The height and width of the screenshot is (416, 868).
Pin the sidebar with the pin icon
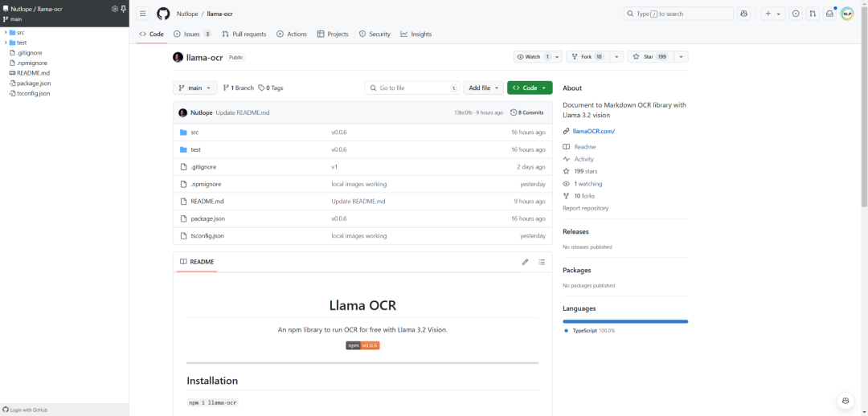pos(124,9)
